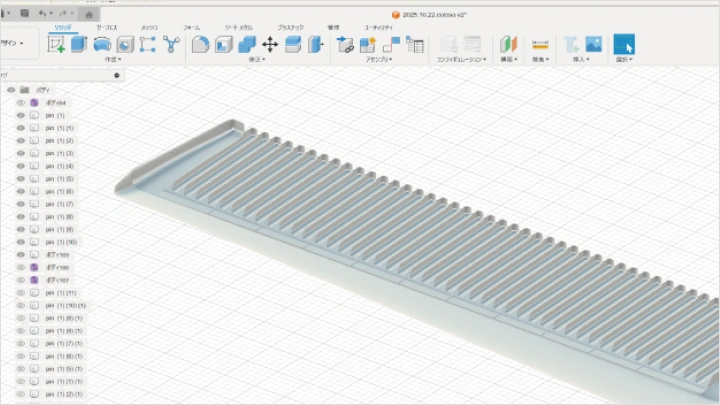Select the Joint tool icon
This screenshot has width=720, height=405.
pos(391,45)
